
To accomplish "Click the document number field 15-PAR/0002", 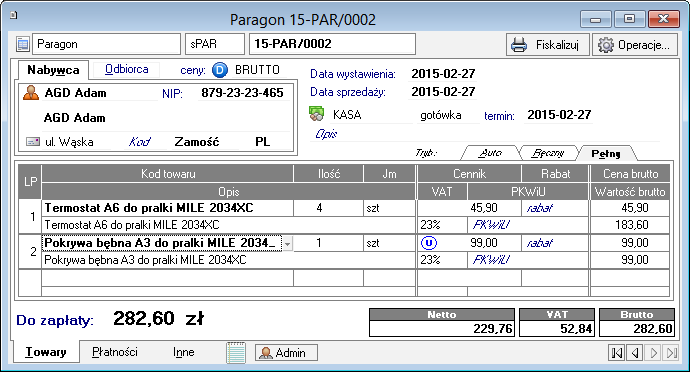I will tap(332, 44).
